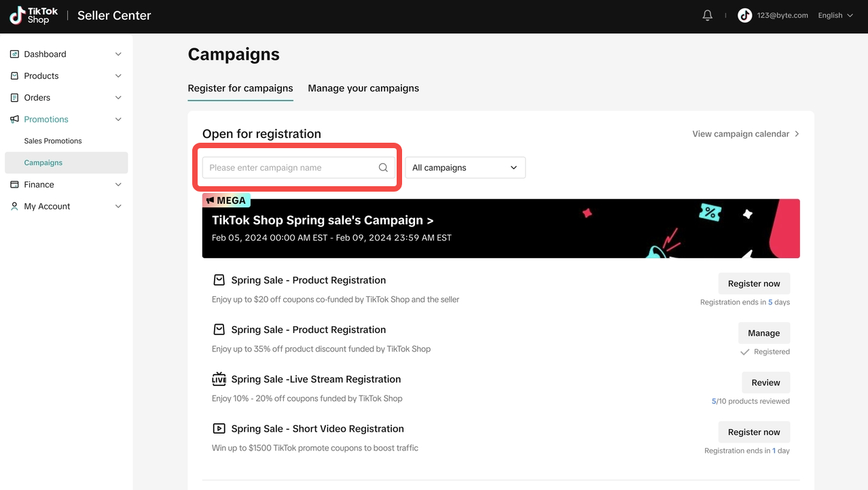This screenshot has width=868, height=490.
Task: Click the Live Stream Registration icon
Action: (219, 379)
